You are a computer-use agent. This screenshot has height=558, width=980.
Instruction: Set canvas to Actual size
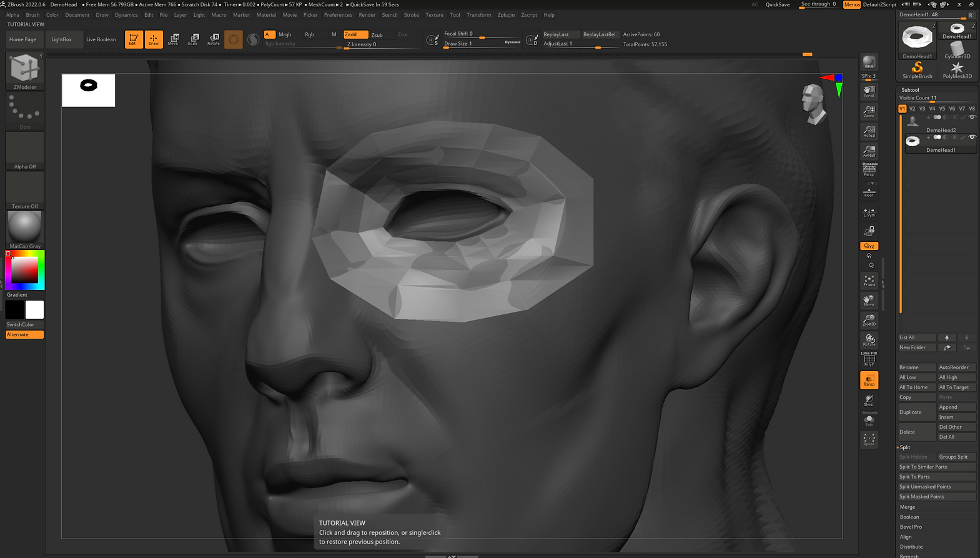coord(869,131)
